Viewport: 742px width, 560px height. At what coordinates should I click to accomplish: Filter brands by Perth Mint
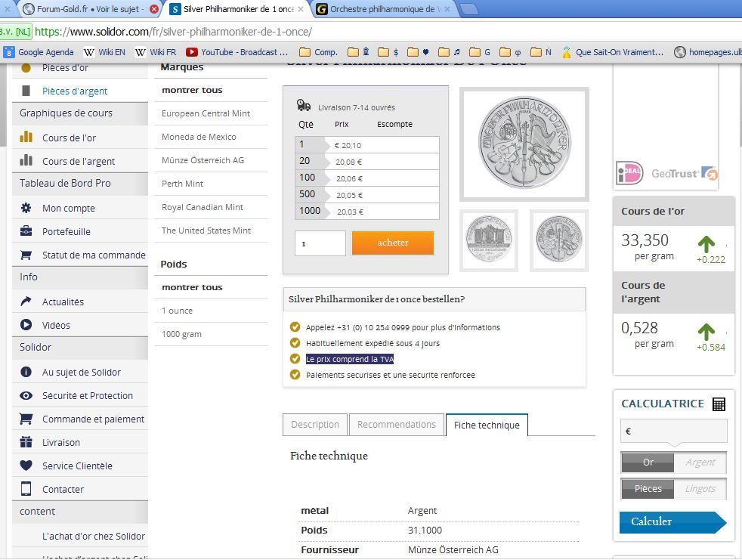182,184
